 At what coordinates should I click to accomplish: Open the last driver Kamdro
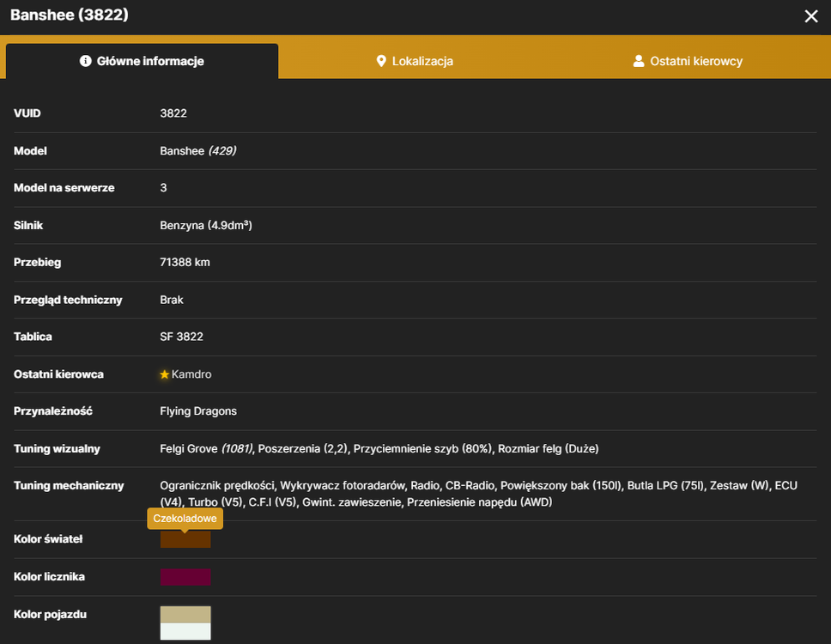(x=191, y=374)
